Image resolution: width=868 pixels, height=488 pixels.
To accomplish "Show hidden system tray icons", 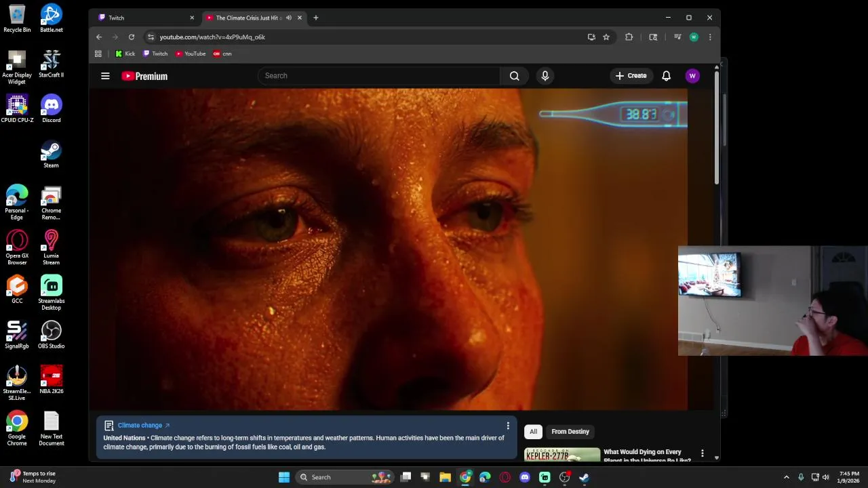I will coord(787,477).
